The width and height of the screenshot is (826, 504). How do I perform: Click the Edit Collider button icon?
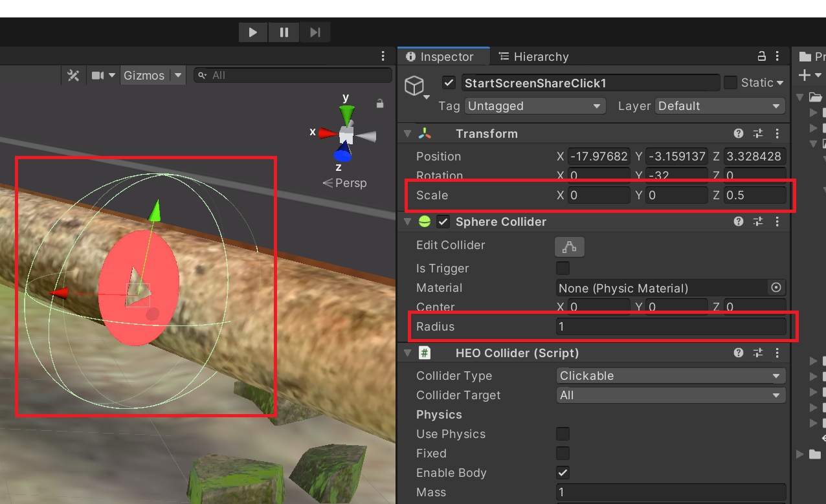tap(569, 247)
